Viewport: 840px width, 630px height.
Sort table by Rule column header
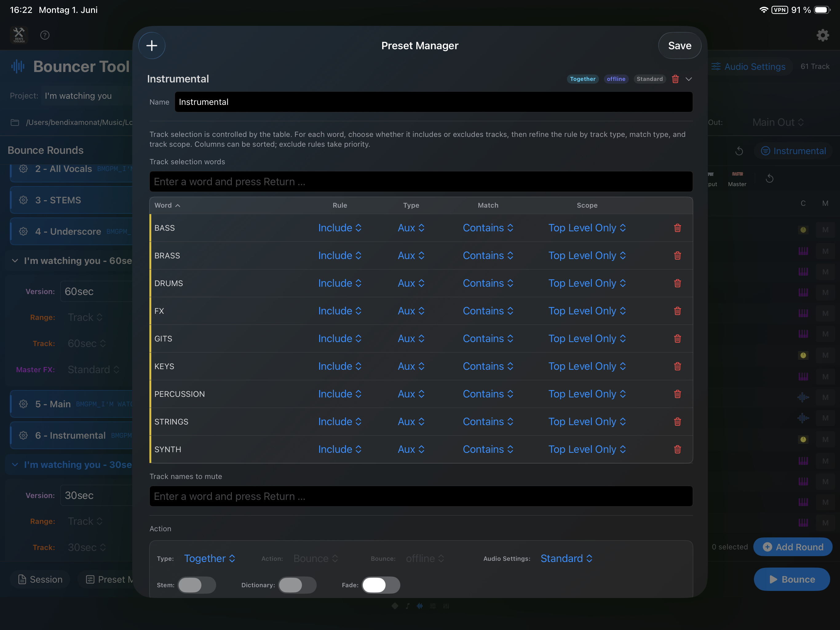[340, 205]
